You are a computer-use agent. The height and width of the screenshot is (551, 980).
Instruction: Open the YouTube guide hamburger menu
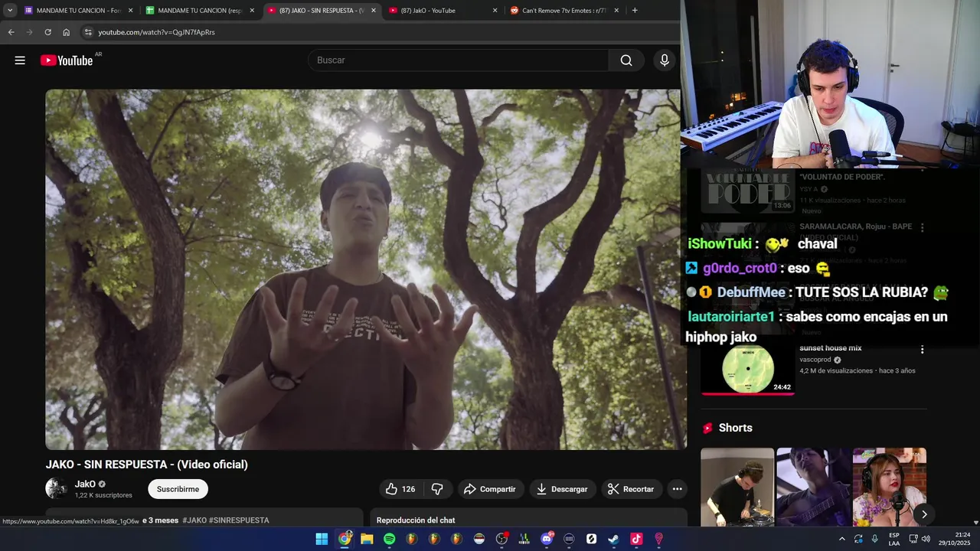pyautogui.click(x=20, y=60)
